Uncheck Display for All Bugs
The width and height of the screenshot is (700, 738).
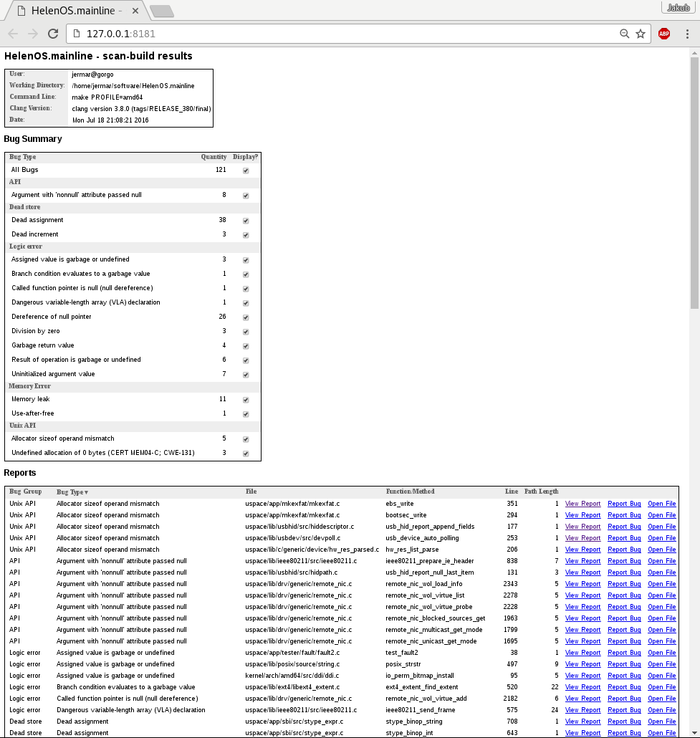pos(246,170)
